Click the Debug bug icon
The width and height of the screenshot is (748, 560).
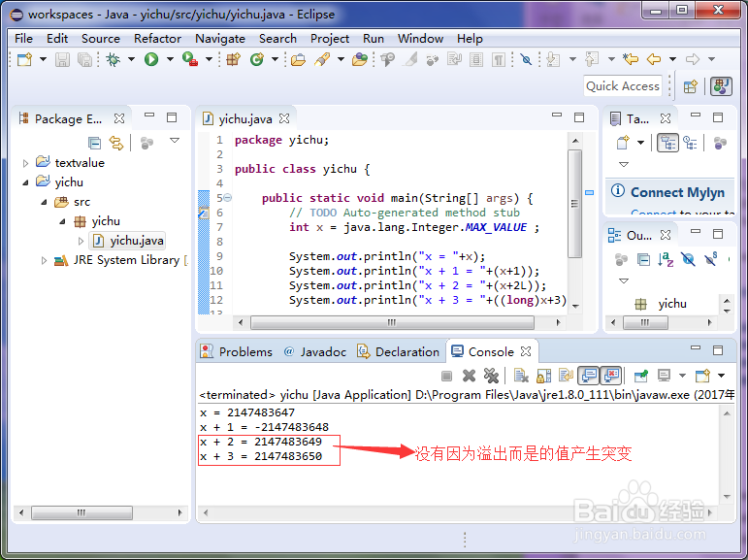point(114,59)
